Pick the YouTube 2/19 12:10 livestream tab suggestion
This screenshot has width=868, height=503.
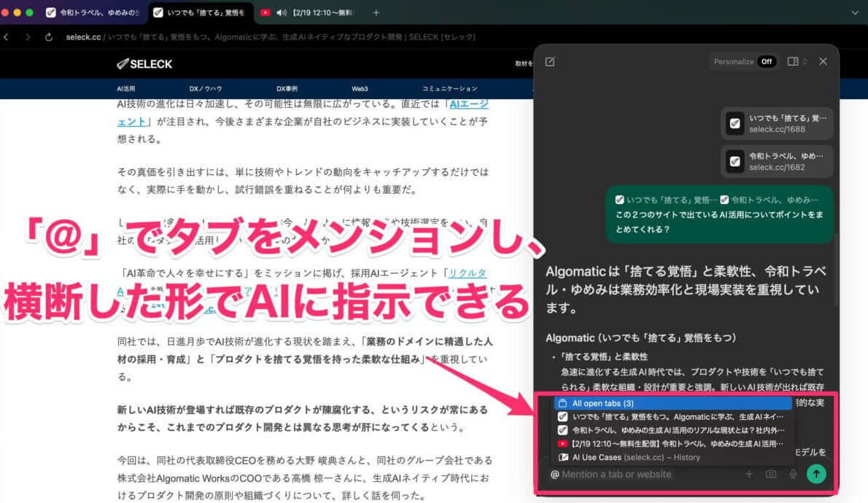[x=673, y=444]
